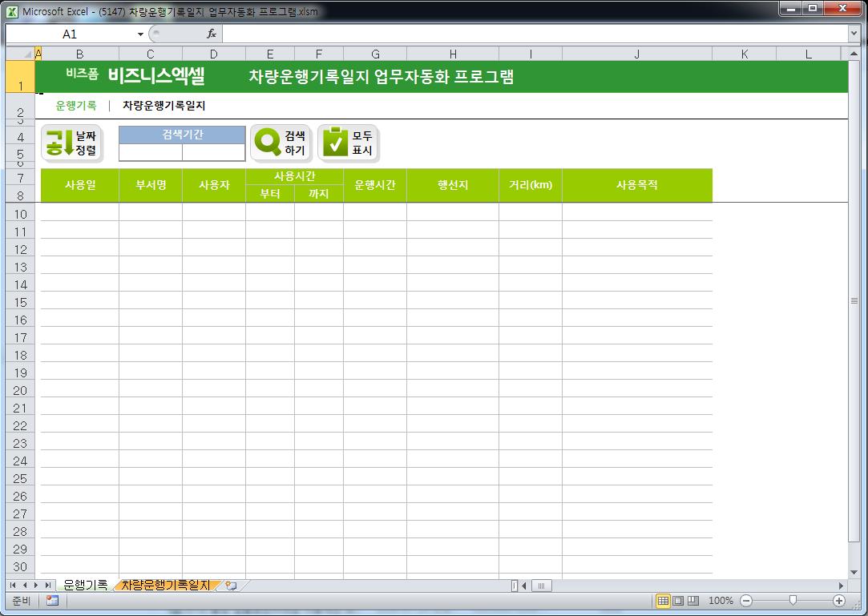868x616 pixels.
Task: Go to previous sheet navigation arrow
Action: [x=24, y=585]
